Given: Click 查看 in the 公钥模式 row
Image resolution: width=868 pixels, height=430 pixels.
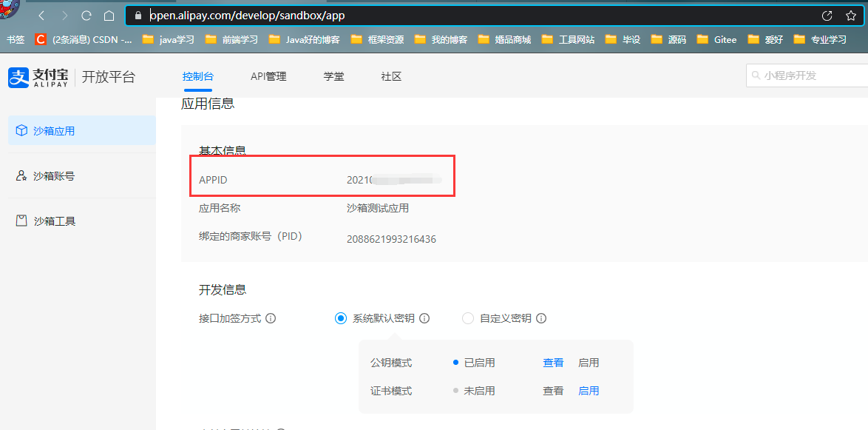Looking at the screenshot, I should click(553, 363).
